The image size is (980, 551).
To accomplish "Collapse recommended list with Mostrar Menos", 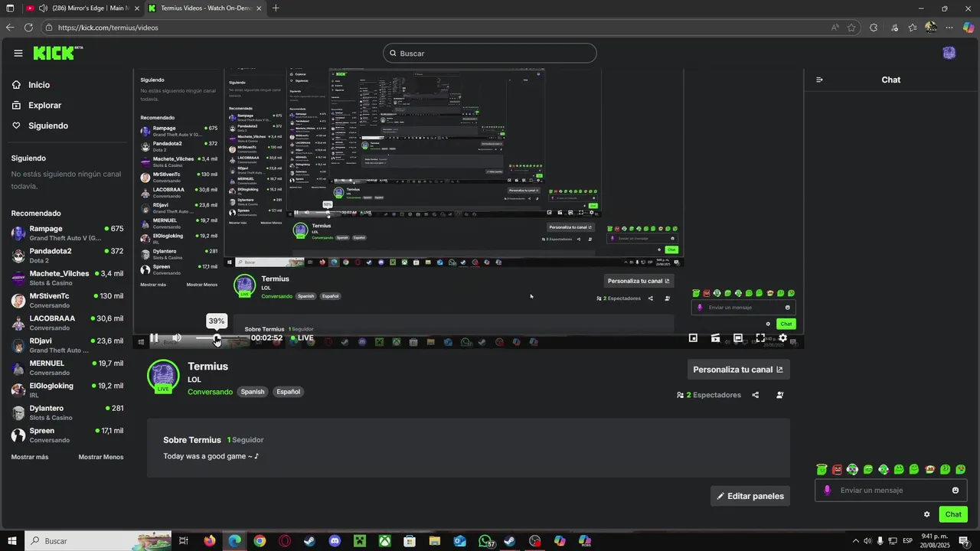I will [101, 457].
